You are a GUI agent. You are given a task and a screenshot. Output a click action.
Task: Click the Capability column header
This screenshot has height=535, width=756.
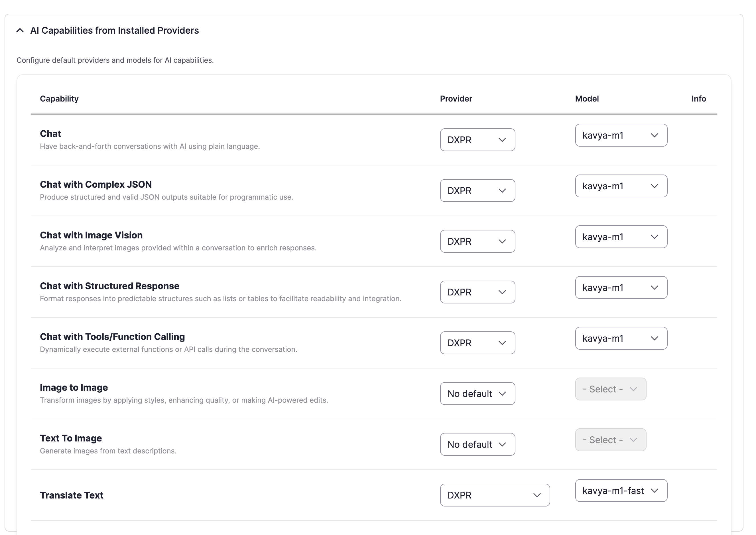pos(59,99)
